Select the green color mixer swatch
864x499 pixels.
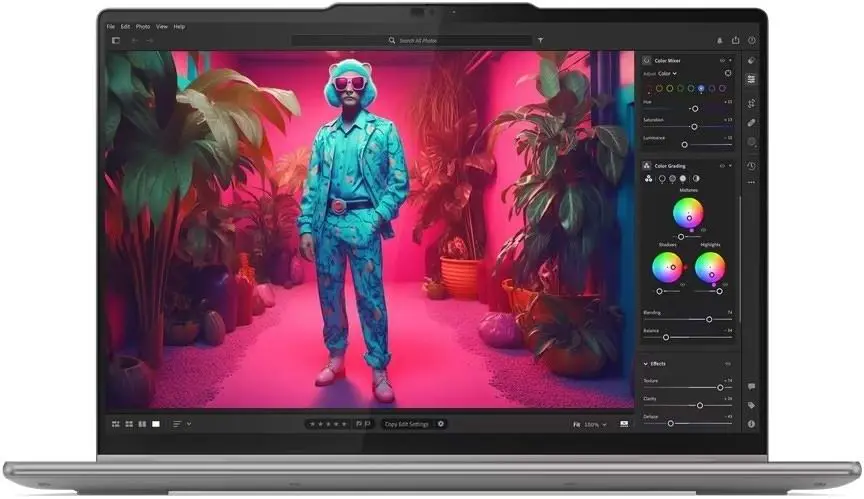(x=680, y=88)
